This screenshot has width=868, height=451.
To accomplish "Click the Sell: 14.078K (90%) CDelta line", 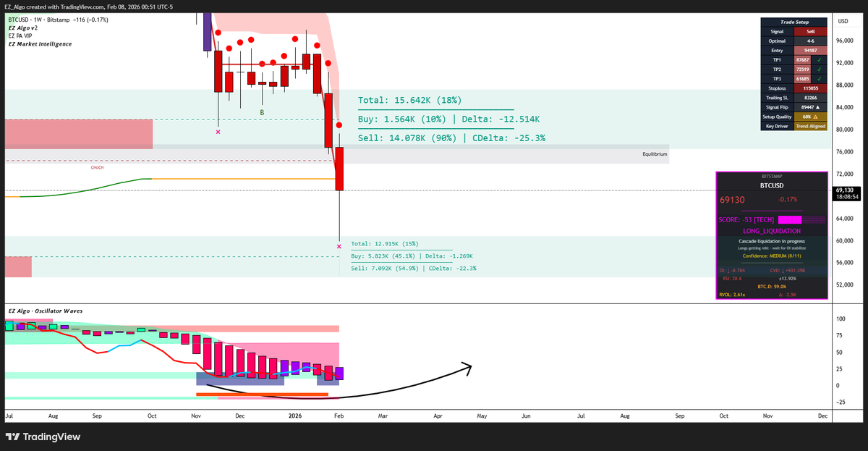I will tap(452, 138).
